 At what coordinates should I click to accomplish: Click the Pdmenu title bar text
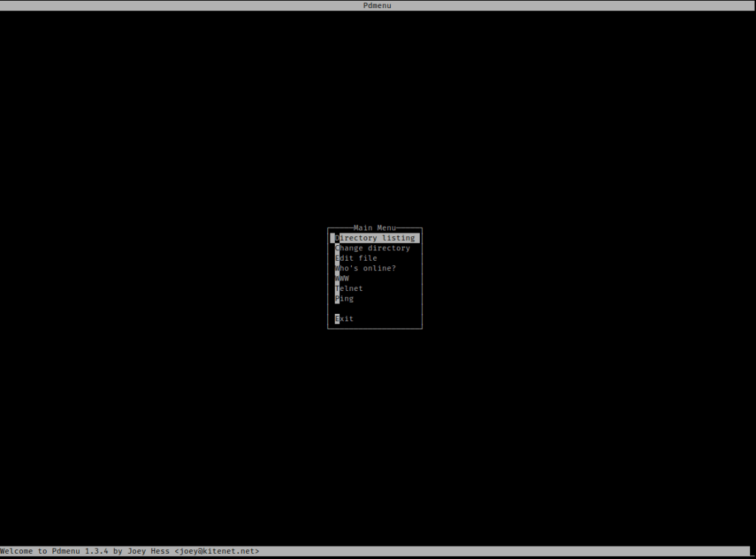coord(378,5)
